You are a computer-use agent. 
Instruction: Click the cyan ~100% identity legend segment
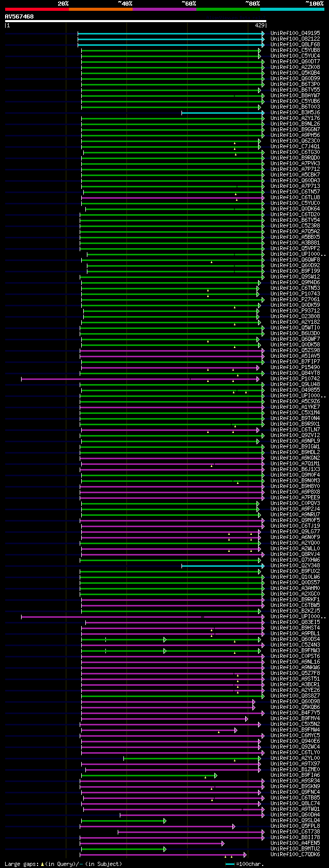[292, 9]
